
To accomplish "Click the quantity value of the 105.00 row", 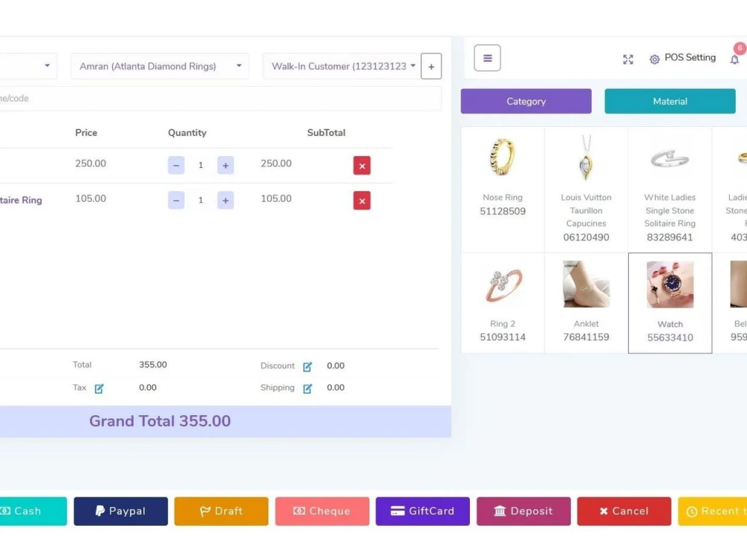I will (x=200, y=200).
